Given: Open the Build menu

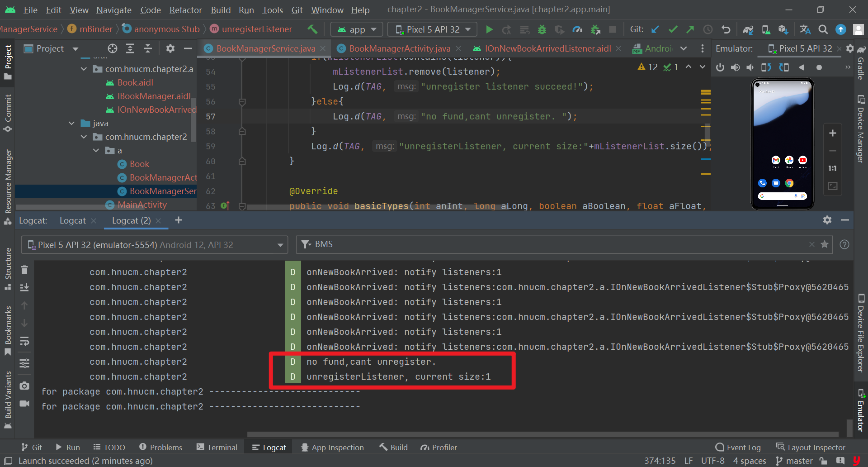Looking at the screenshot, I should [221, 10].
